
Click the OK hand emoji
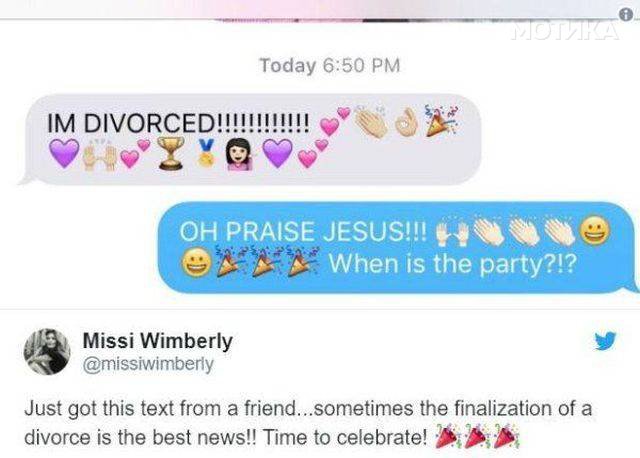406,122
